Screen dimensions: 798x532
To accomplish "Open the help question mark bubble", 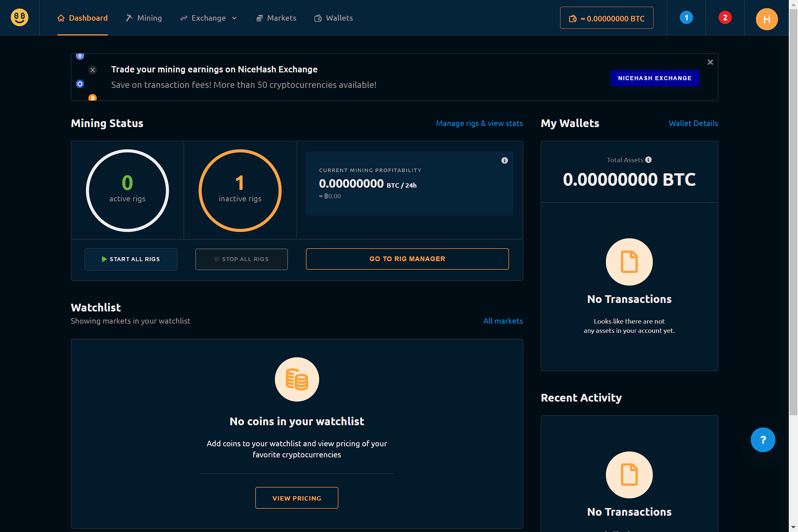I will tap(763, 440).
